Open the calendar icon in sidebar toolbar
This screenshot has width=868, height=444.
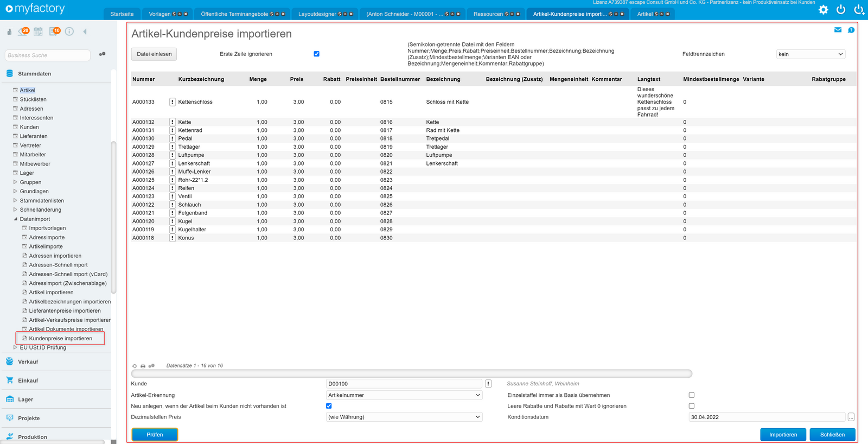(x=38, y=31)
